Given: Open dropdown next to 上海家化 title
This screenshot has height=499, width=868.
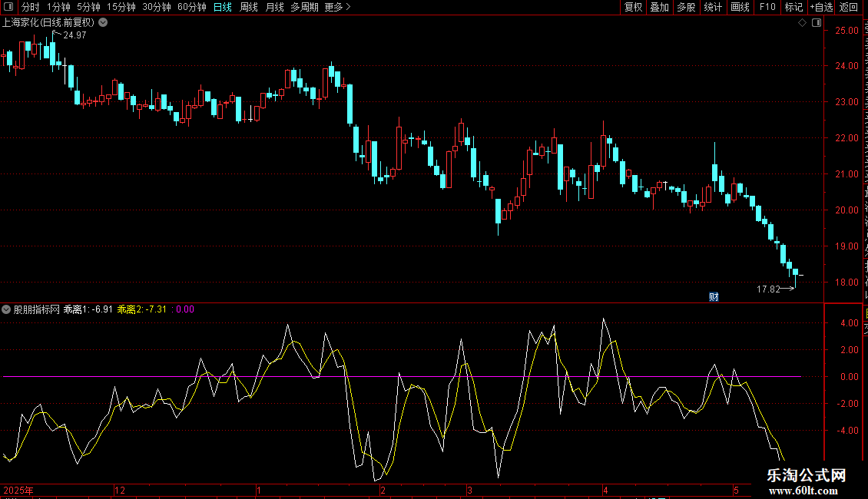Looking at the screenshot, I should (x=103, y=23).
